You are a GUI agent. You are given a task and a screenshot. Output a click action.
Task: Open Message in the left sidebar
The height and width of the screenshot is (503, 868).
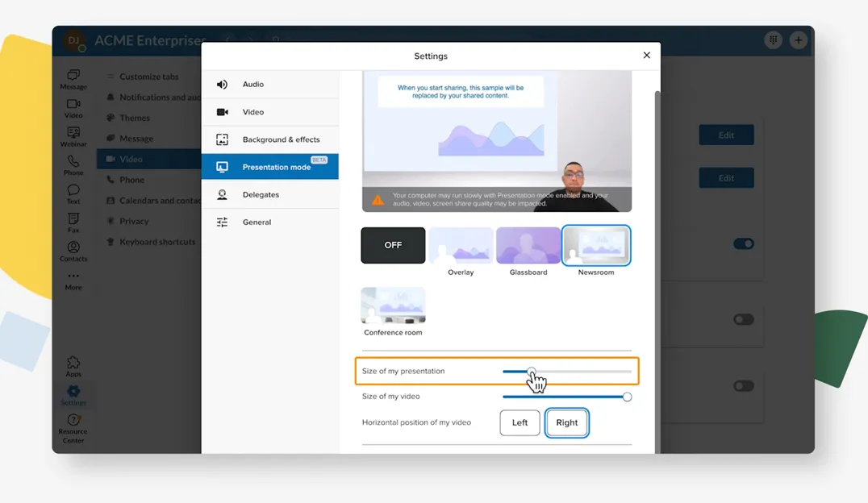73,79
